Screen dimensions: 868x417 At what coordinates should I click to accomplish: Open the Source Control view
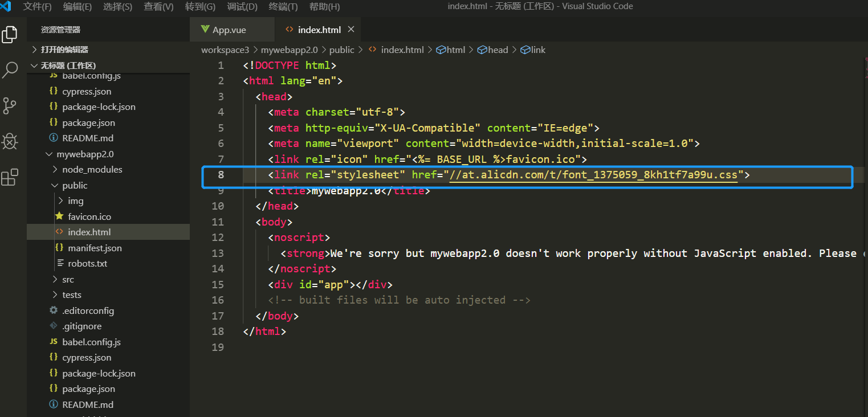10,105
